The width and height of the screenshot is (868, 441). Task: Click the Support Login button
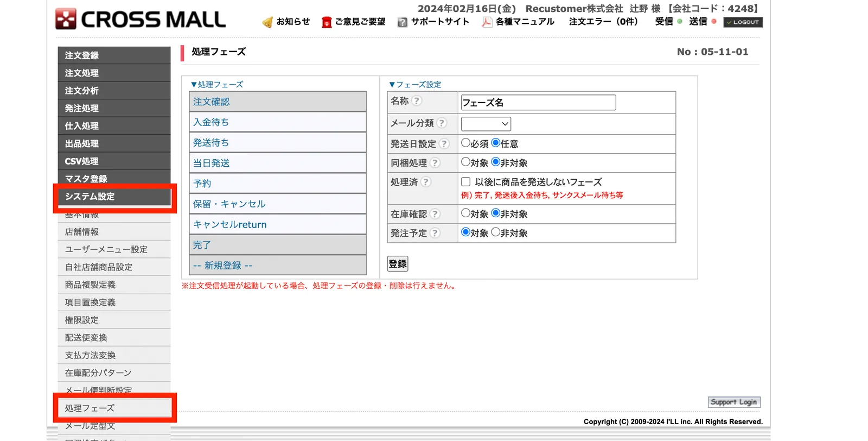[734, 402]
